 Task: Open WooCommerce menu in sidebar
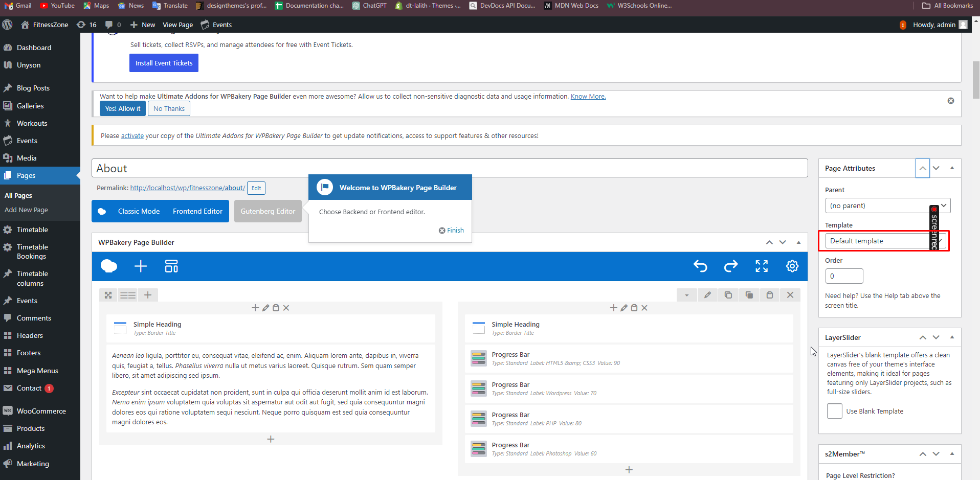[x=40, y=411]
